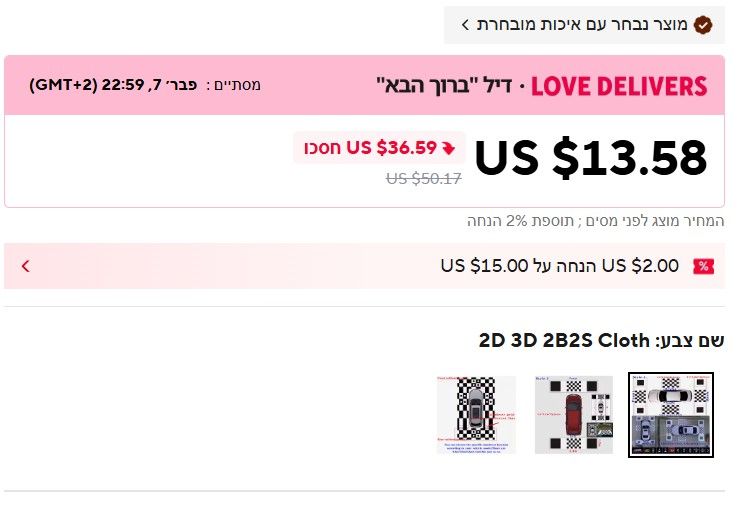Image resolution: width=751 pixels, height=505 pixels.
Task: Open the 'מוצר נבחר עם איכות מובחרת' link
Action: [x=581, y=24]
